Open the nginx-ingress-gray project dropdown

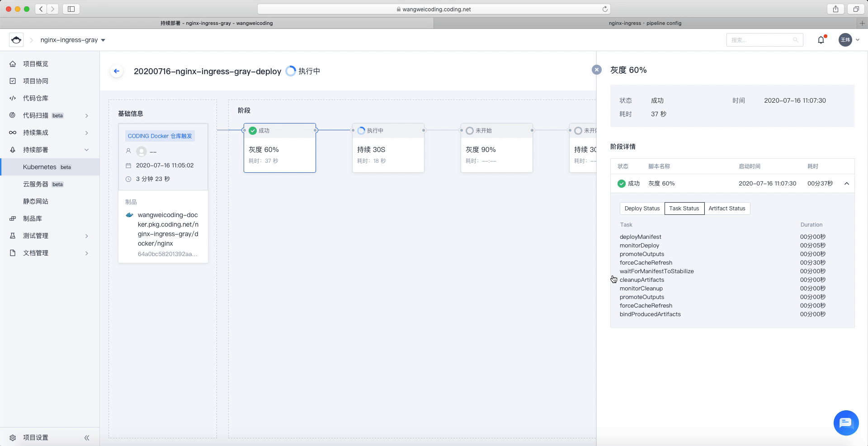pos(73,40)
